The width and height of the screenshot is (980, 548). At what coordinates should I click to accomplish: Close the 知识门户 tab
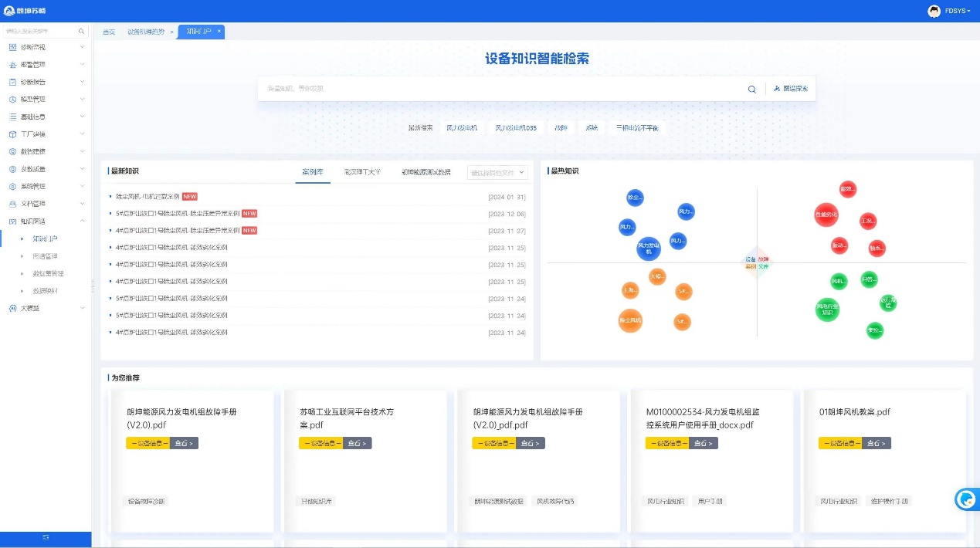coord(219,32)
